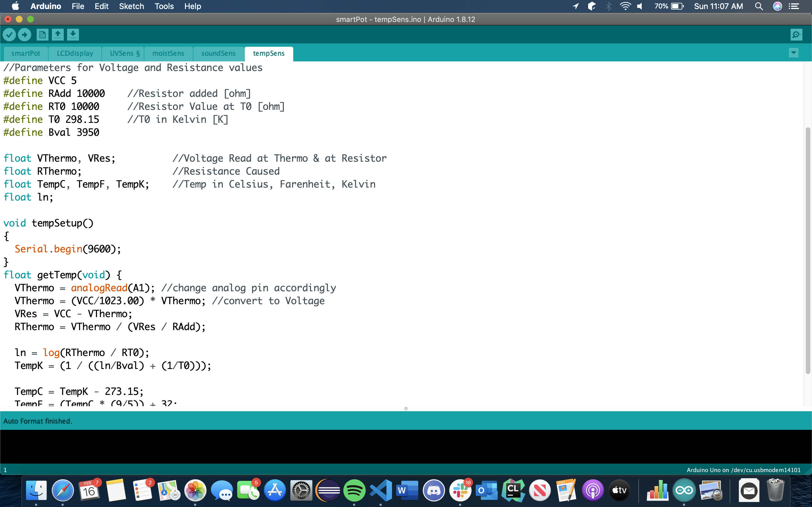Save sketch with down-arrow icon
Screen dimensions: 812x507
73,35
